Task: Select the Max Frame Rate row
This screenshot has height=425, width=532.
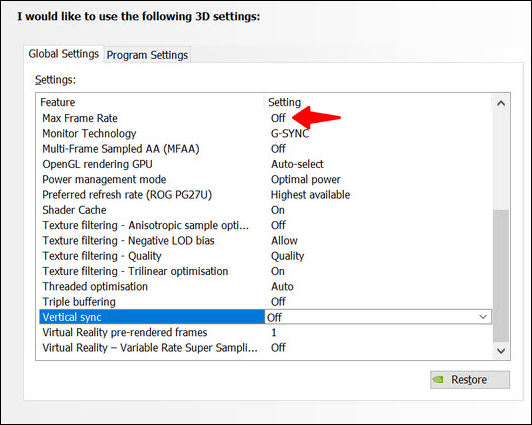Action: point(265,118)
